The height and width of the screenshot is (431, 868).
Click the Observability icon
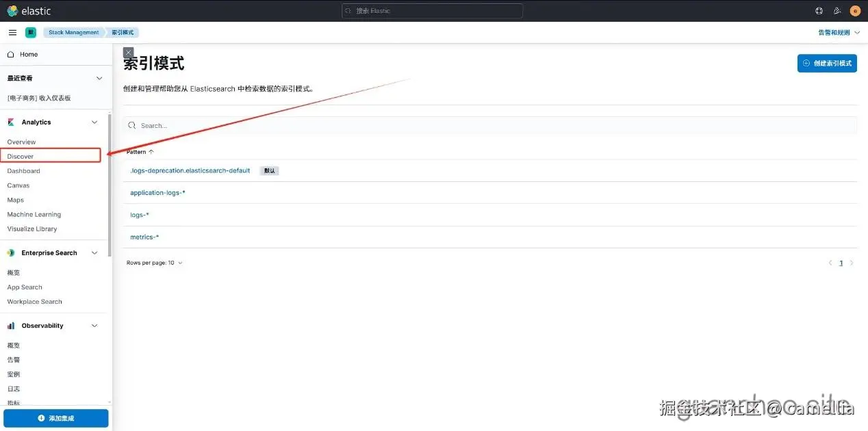click(11, 326)
